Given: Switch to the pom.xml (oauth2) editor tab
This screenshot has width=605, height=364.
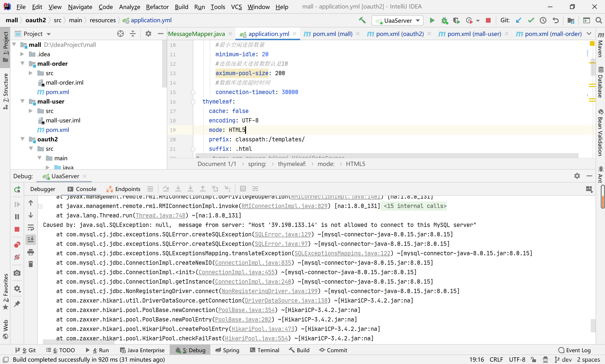Looking at the screenshot, I should click(399, 34).
